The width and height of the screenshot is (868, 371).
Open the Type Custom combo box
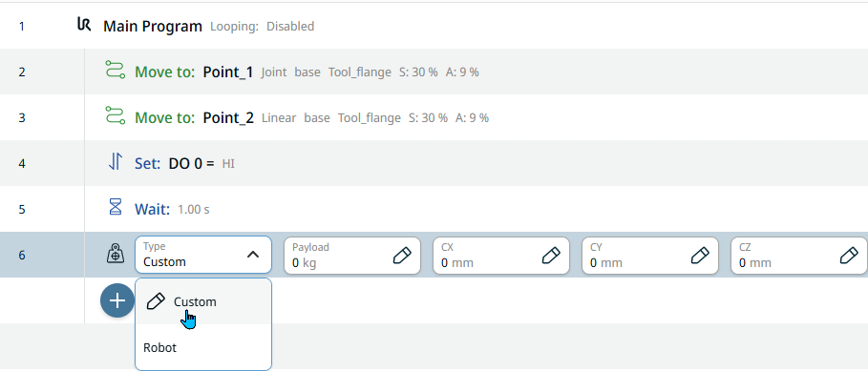203,255
